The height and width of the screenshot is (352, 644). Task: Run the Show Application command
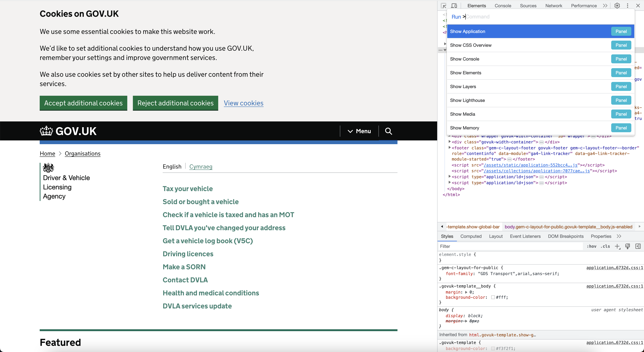click(541, 31)
